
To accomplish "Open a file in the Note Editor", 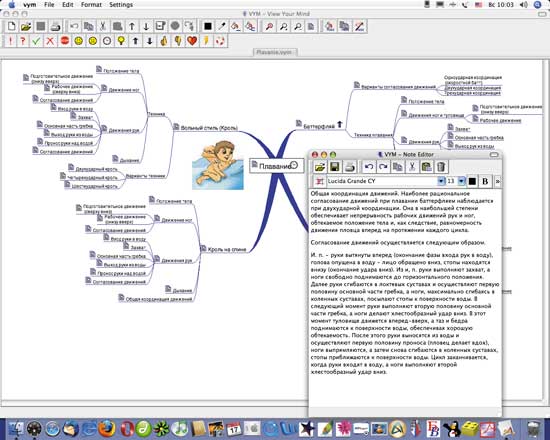I will point(320,167).
